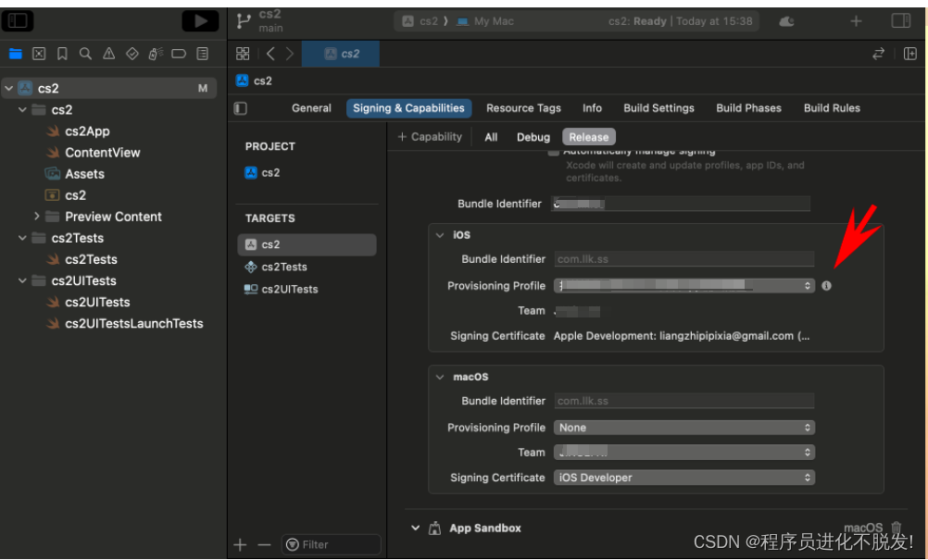The height and width of the screenshot is (560, 928).
Task: Open the Breakpoint navigator
Action: [x=179, y=54]
